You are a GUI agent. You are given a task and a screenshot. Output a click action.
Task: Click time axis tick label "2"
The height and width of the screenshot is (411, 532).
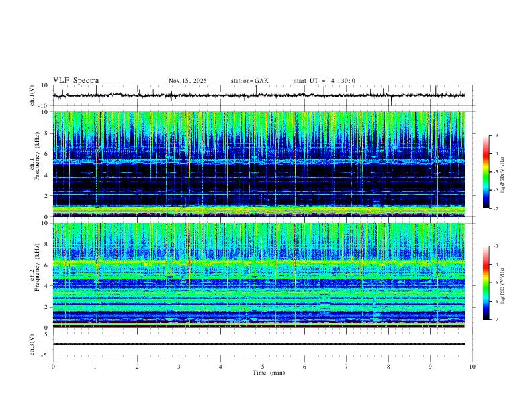point(137,367)
